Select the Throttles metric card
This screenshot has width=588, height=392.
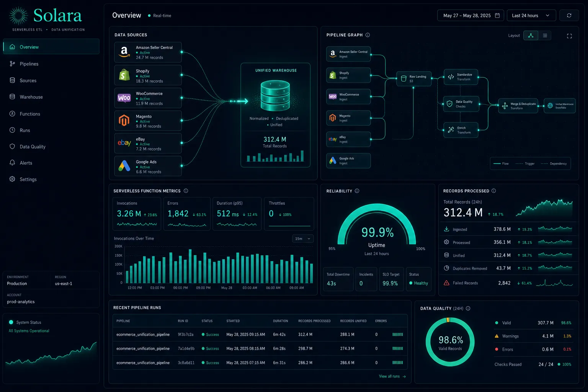pyautogui.click(x=289, y=214)
